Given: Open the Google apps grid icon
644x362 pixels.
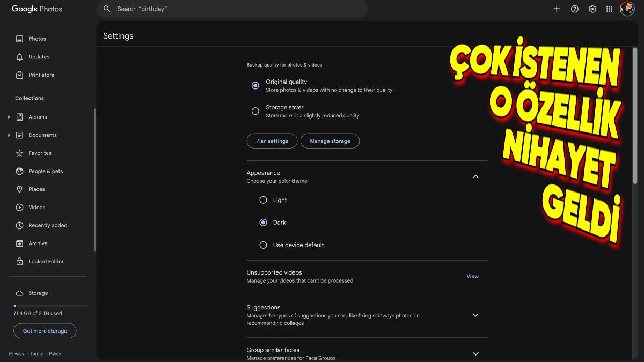Looking at the screenshot, I should [x=609, y=9].
